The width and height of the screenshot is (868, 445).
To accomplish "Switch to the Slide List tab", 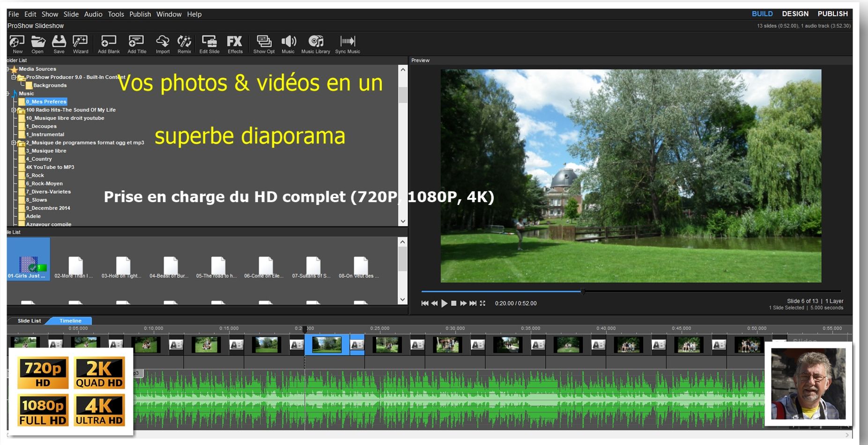I will (29, 321).
